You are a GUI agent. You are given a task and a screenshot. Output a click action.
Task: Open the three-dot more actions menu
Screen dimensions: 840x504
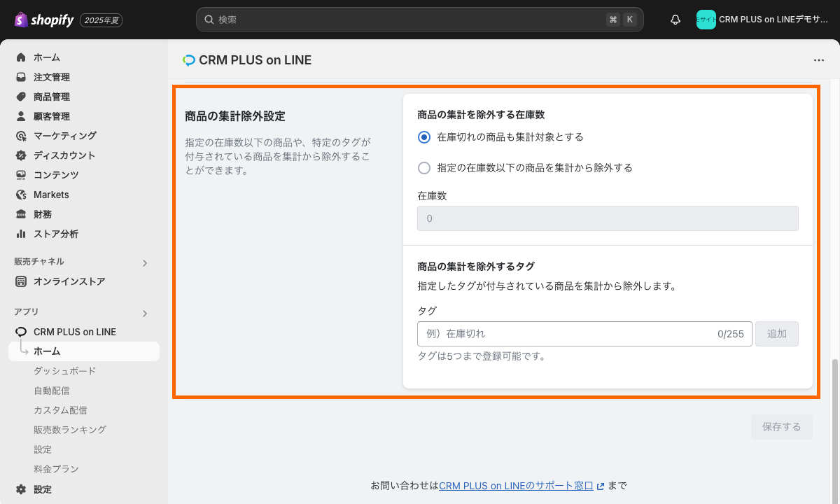[819, 60]
